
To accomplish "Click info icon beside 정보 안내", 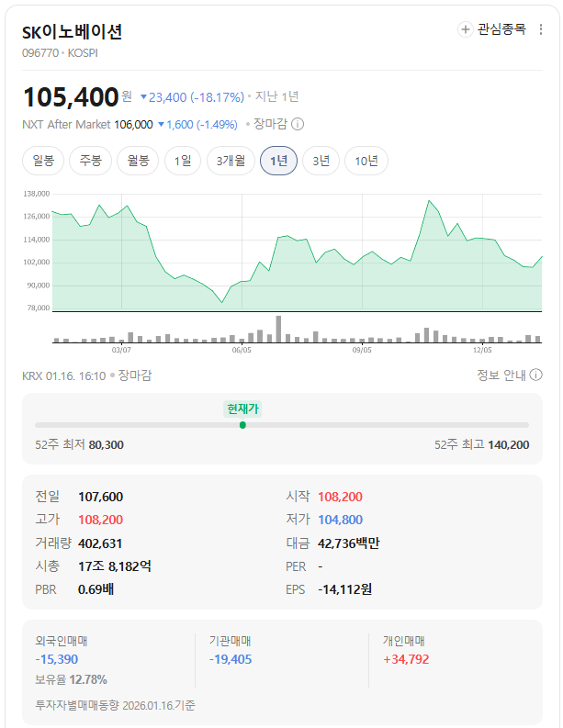I will point(535,375).
